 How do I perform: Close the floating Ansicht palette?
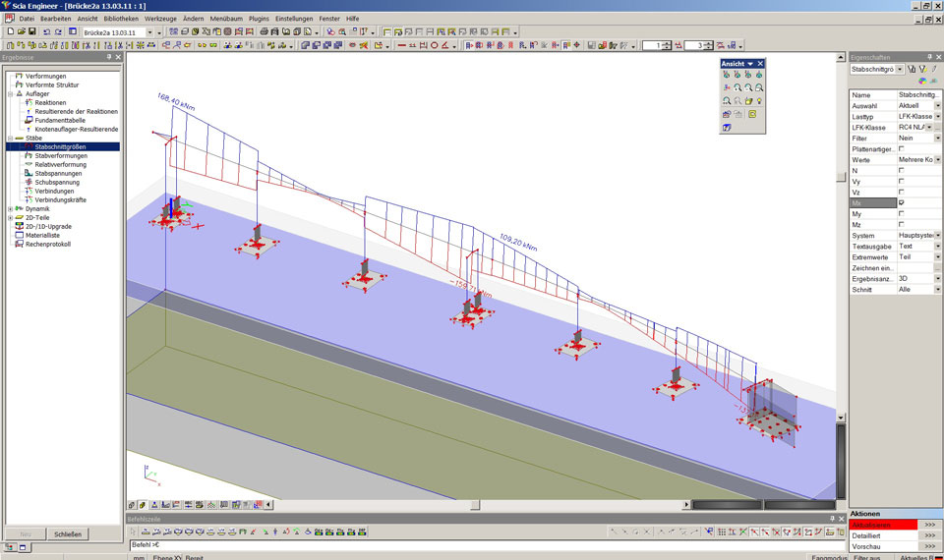(x=760, y=64)
